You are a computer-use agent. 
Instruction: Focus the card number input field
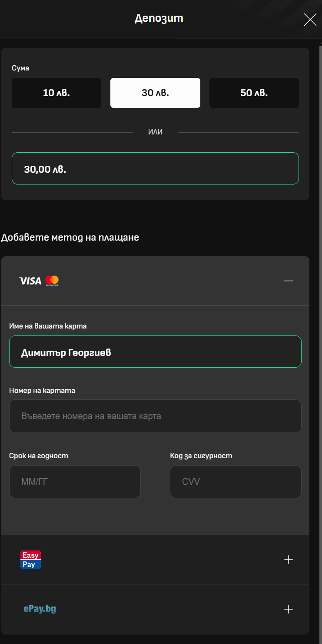point(155,416)
